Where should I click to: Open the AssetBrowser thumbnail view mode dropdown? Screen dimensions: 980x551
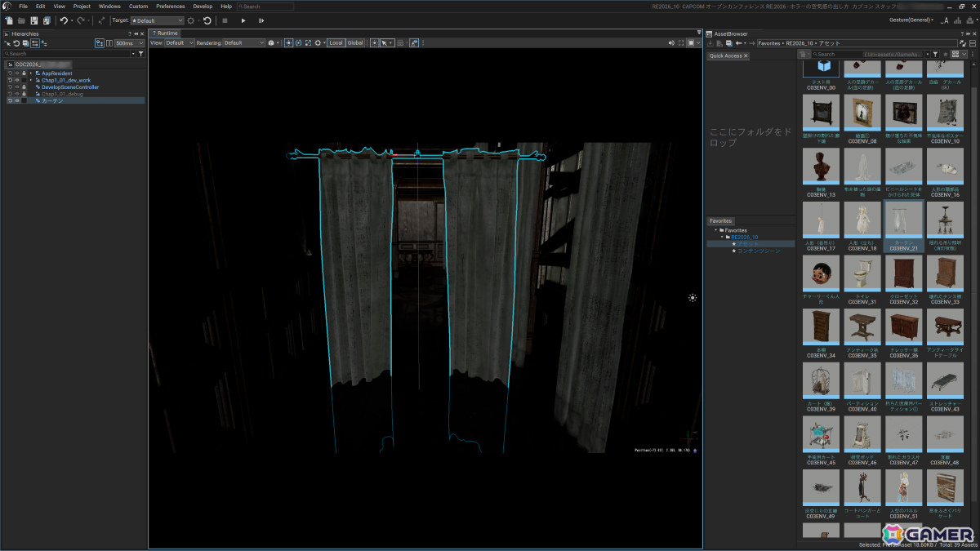[960, 55]
